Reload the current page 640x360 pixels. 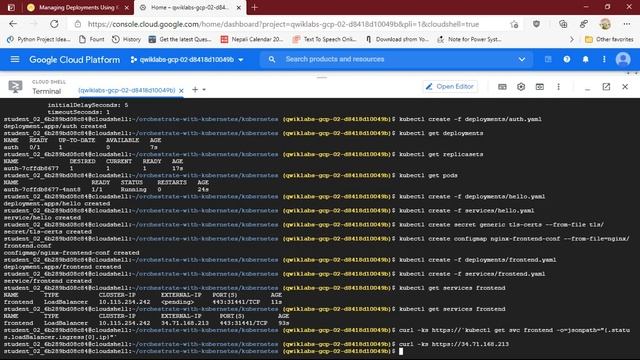[x=54, y=24]
